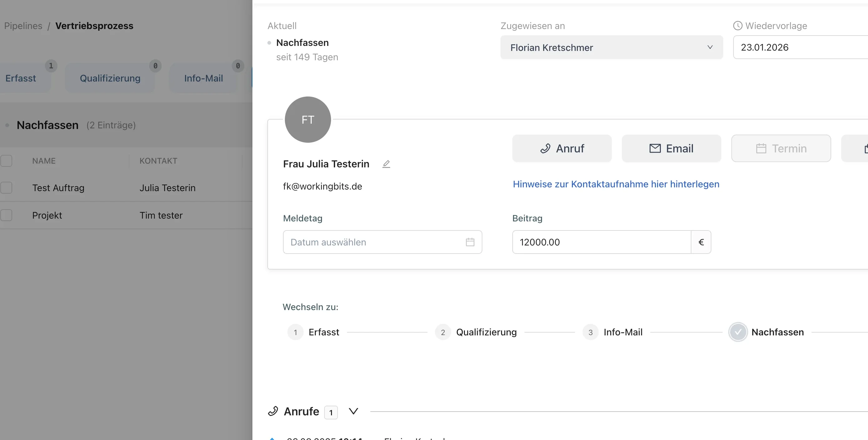Open the Hinweise zur Kontaktaufnahme link
The image size is (868, 440).
(x=616, y=184)
